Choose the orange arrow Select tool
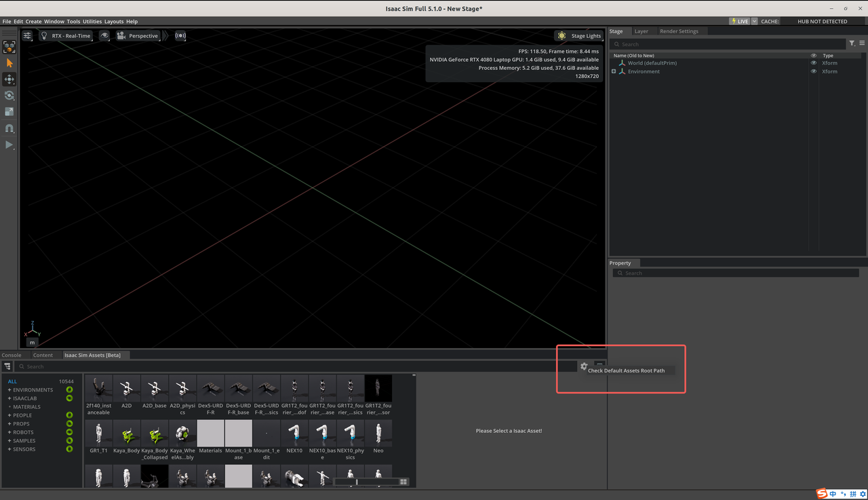This screenshot has width=868, height=500. tap(9, 63)
